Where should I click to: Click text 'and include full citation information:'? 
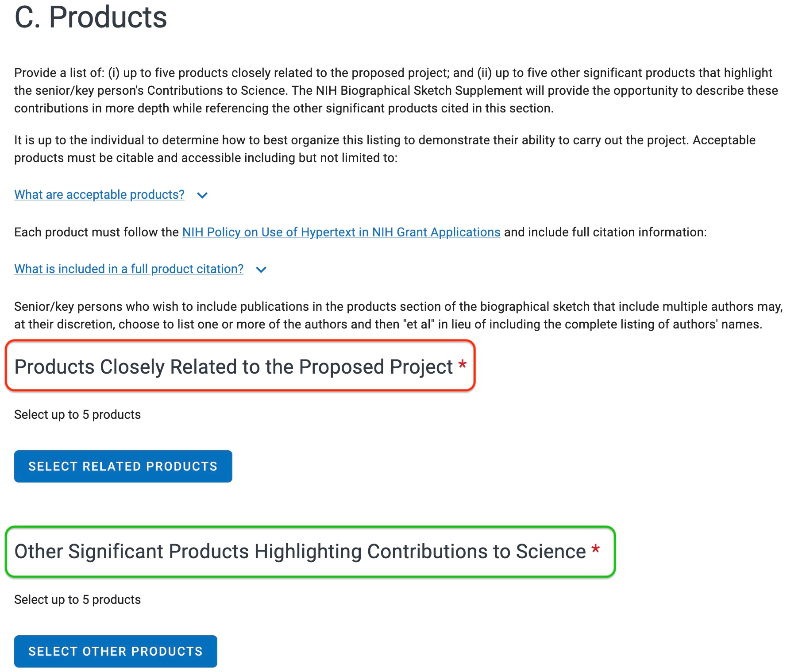605,232
